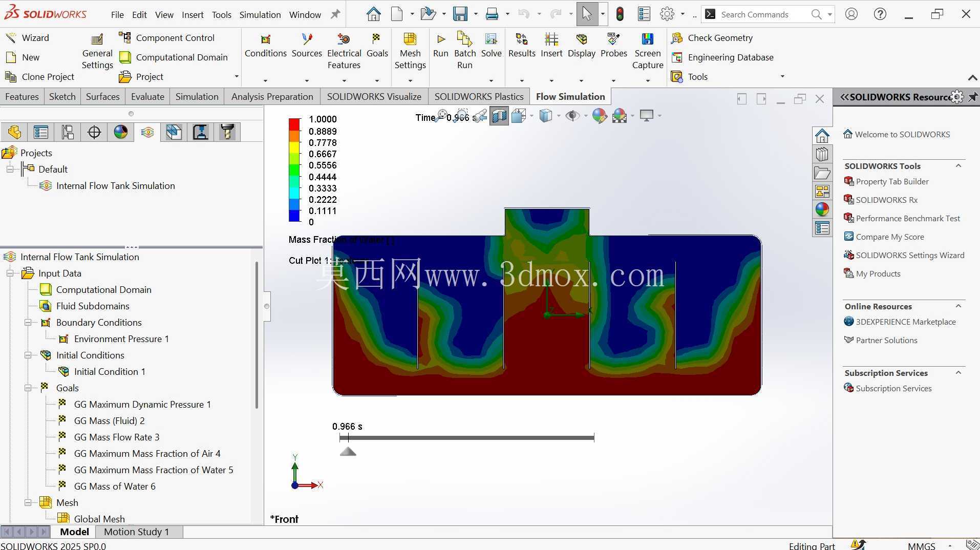Click the Home icon in the top toolbar
The width and height of the screenshot is (980, 550).
point(373,14)
